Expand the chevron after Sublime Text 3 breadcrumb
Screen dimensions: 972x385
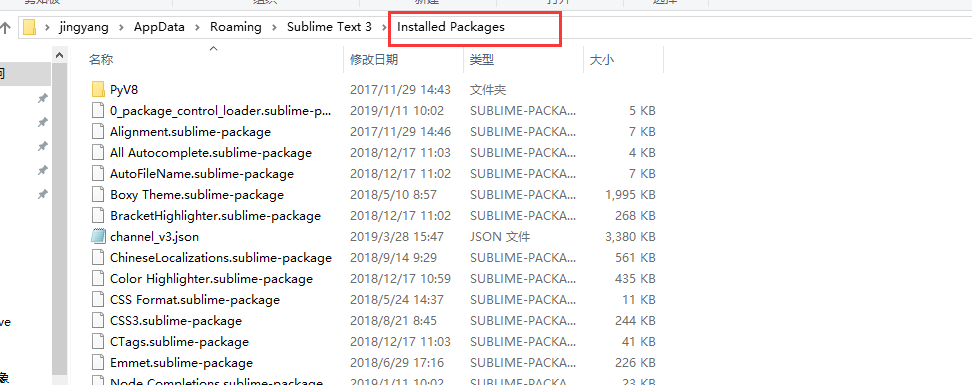pyautogui.click(x=385, y=27)
